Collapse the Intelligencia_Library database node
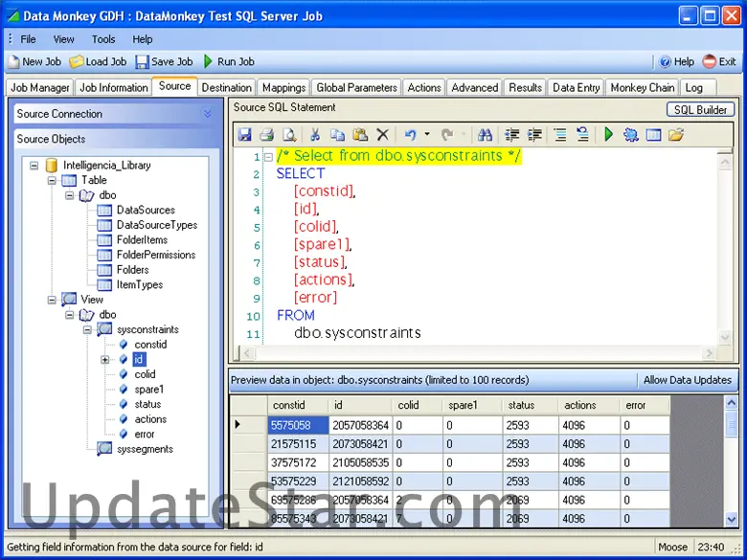Viewport: 747px width, 560px height. tap(34, 166)
